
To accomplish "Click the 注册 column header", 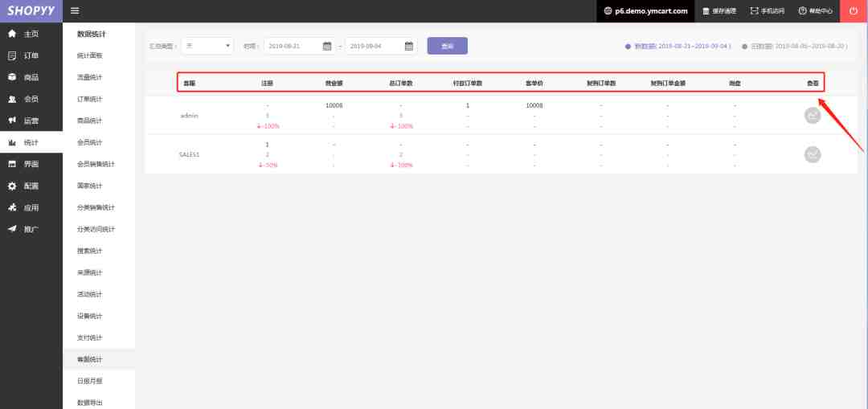I will pyautogui.click(x=268, y=84).
